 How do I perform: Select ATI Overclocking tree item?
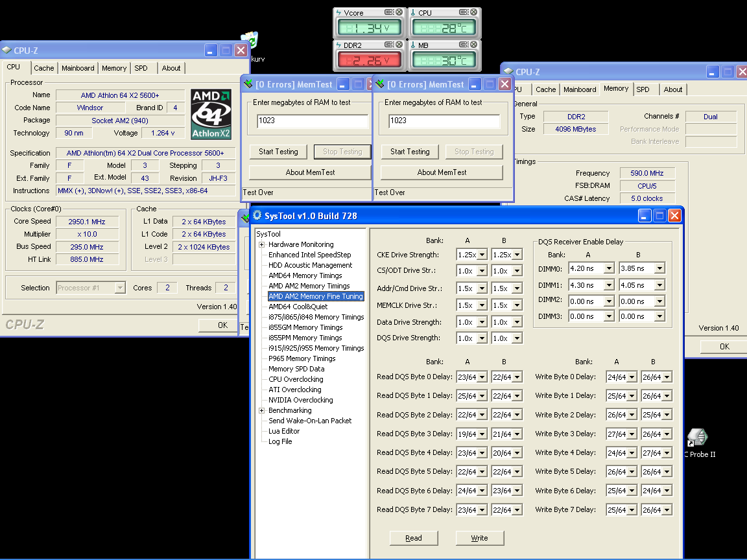(295, 390)
